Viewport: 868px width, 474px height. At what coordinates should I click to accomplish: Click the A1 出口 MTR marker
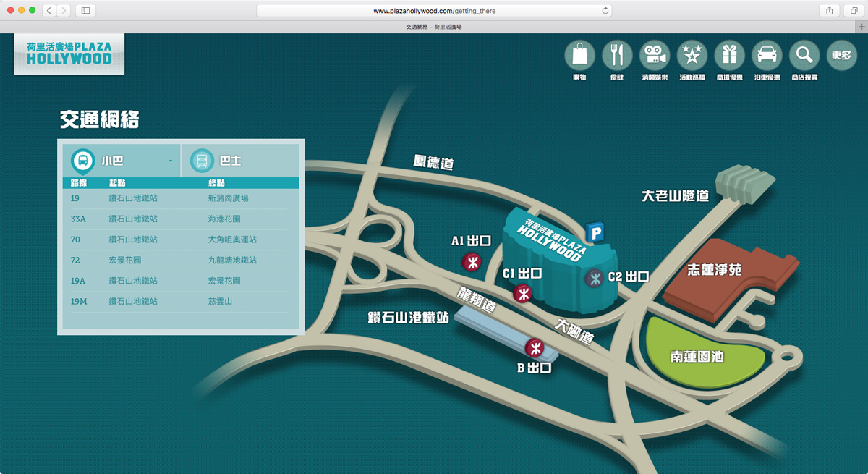pyautogui.click(x=472, y=261)
